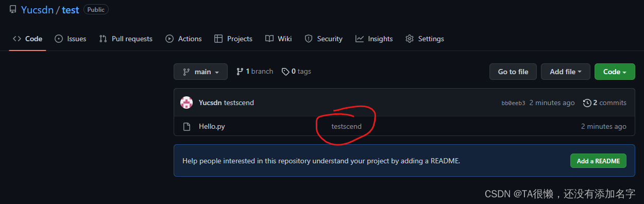Click the pull request icon
644x204 pixels.
point(103,39)
